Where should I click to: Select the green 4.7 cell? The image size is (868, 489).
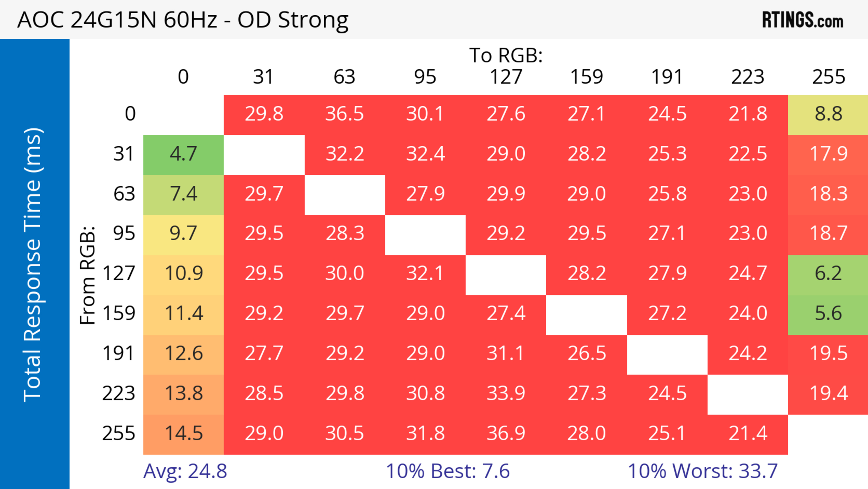point(183,154)
